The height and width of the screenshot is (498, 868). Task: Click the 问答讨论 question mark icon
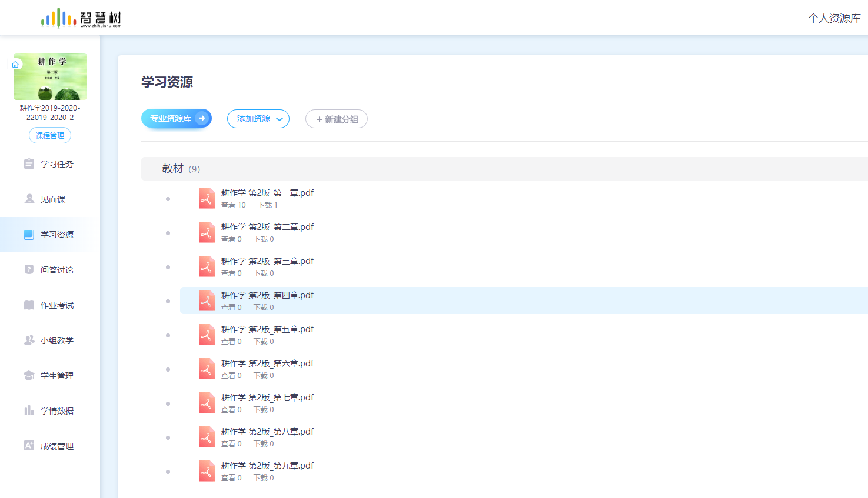pyautogui.click(x=29, y=269)
